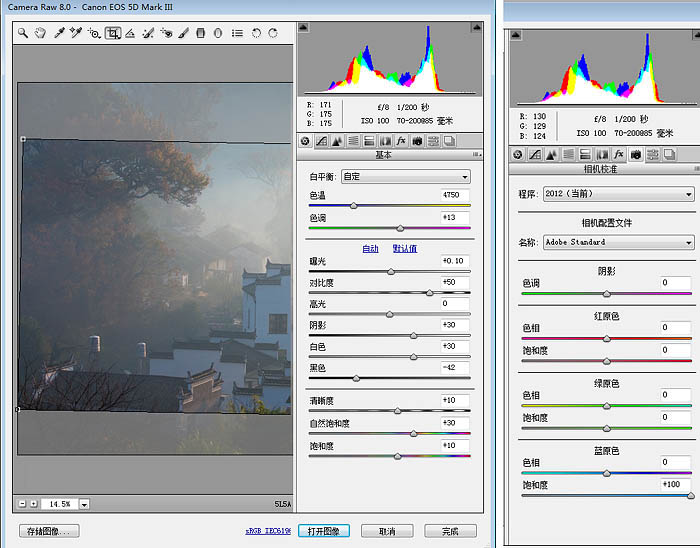
Task: Click the sRGB IEC6196 workflow link
Action: [x=267, y=531]
